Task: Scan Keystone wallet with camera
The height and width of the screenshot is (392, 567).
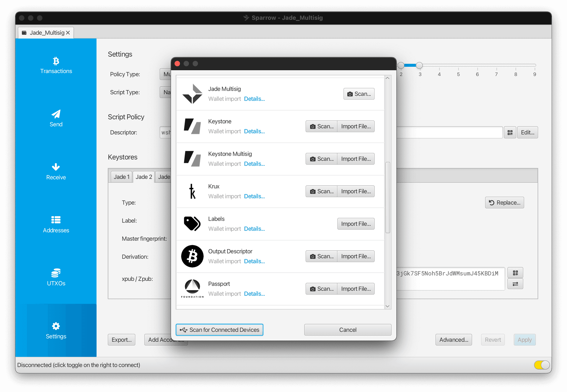Action: (321, 126)
